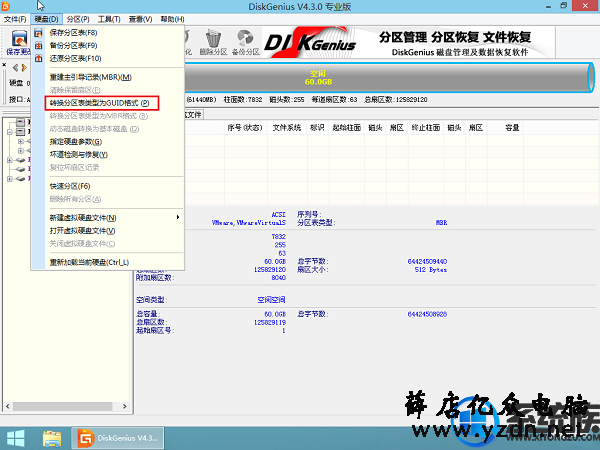This screenshot has height=450, width=600.
Task: Open File Explorer from the taskbar
Action: click(x=52, y=439)
